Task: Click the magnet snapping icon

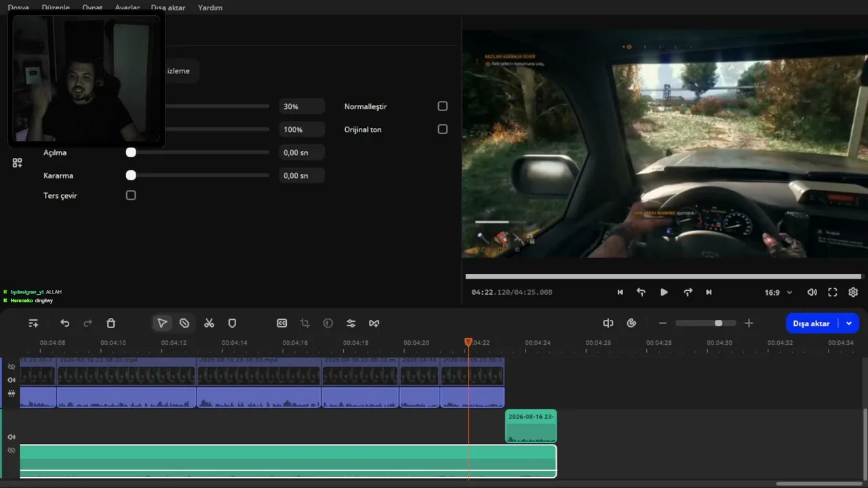Action: (x=631, y=323)
